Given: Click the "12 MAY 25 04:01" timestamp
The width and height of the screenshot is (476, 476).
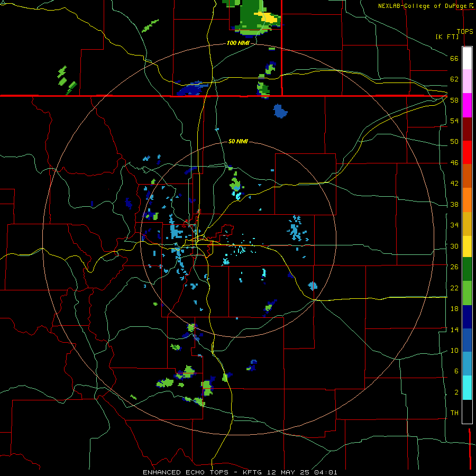Looking at the screenshot, I should click(302, 472).
